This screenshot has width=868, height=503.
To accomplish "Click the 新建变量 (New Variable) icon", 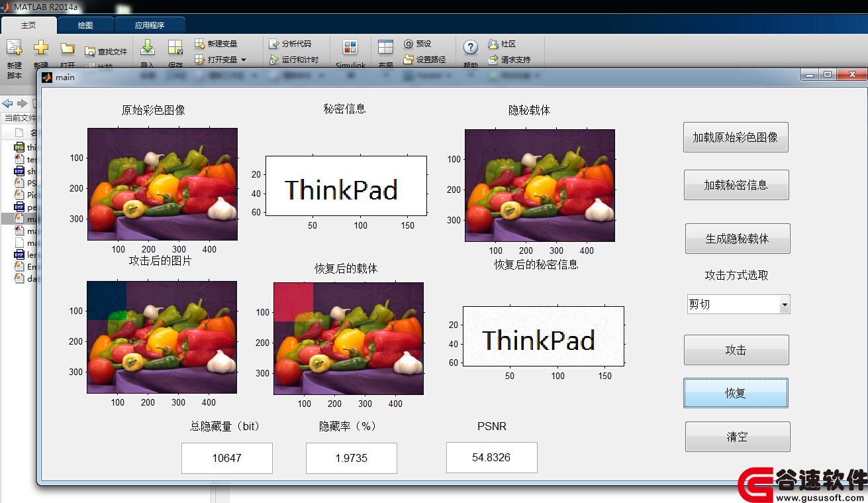I will pyautogui.click(x=200, y=44).
